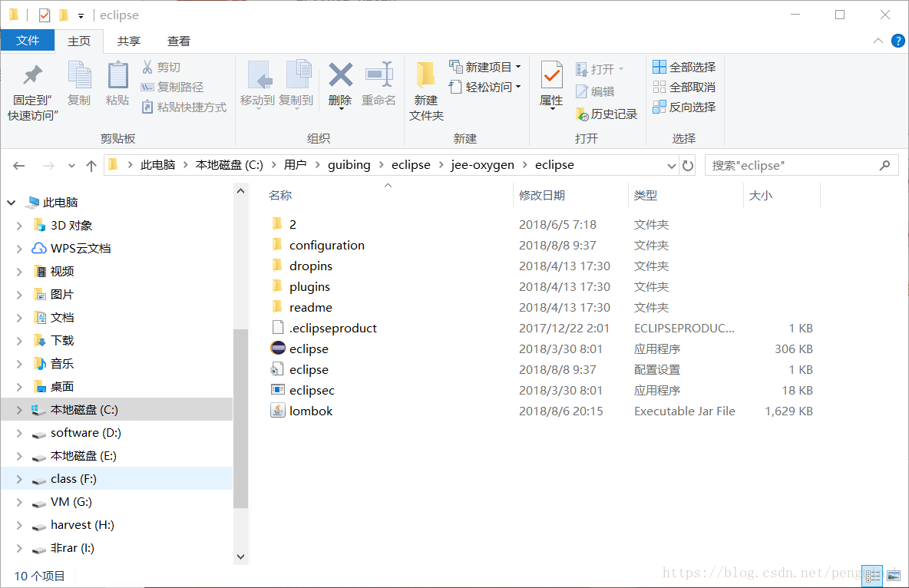This screenshot has height=588, width=909.
Task: Switch to details view icon in status bar
Action: tap(872, 576)
